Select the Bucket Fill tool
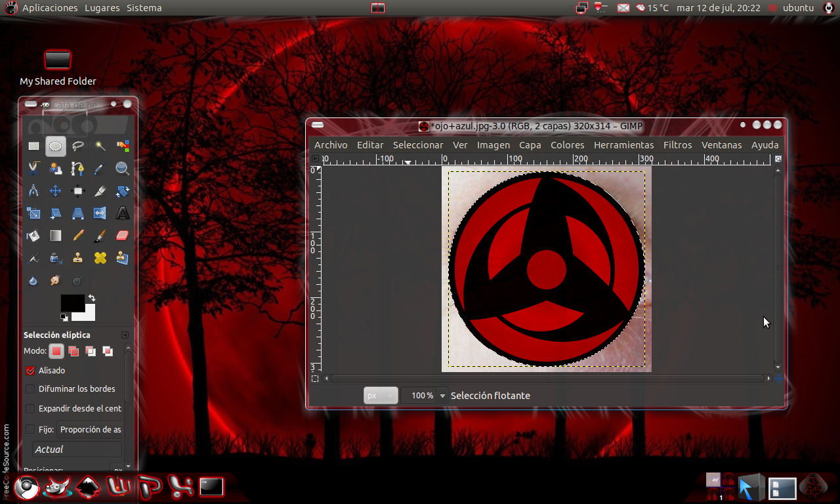840x504 pixels. 34,235
